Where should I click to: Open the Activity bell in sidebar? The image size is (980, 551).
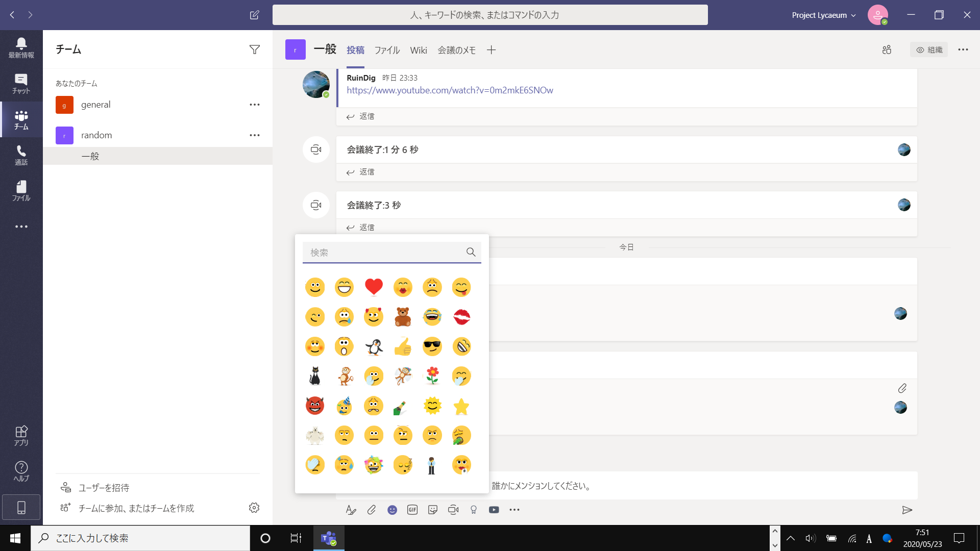coord(21,47)
